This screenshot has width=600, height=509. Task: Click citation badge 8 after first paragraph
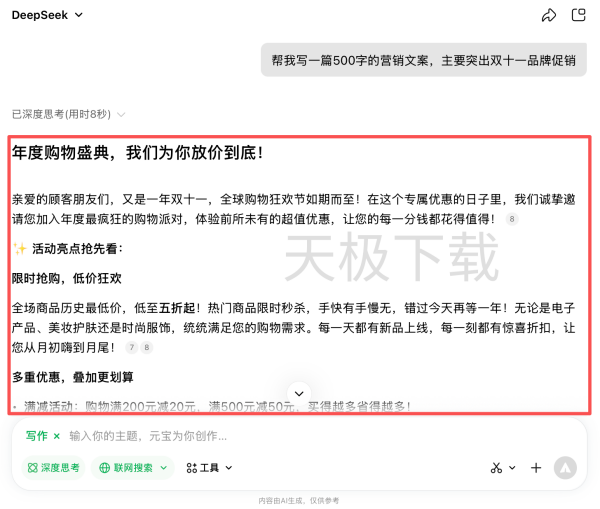512,219
